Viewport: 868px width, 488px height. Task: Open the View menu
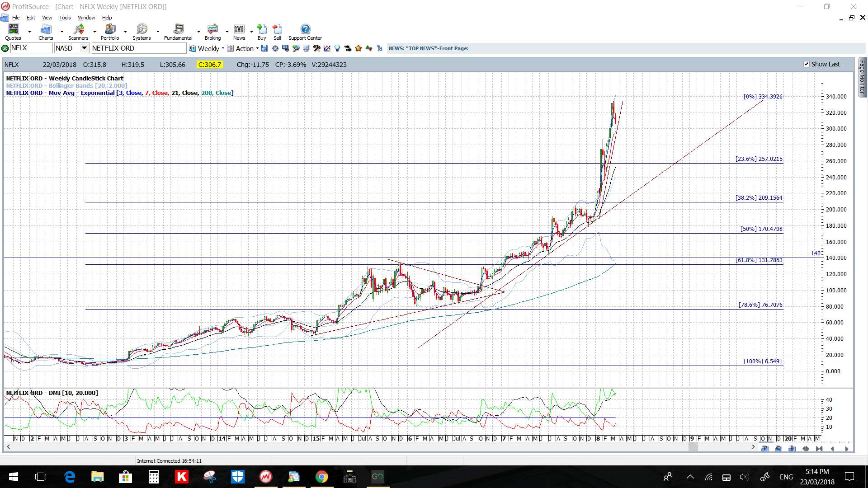(x=47, y=18)
